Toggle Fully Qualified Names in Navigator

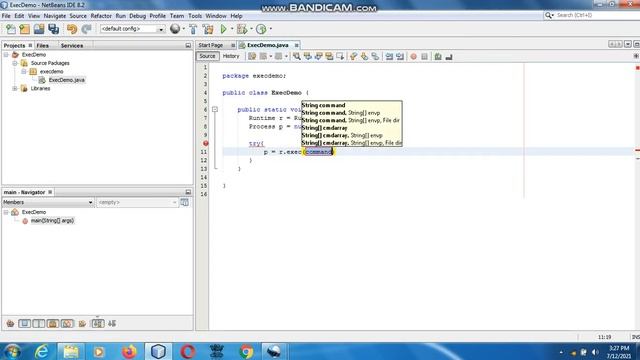(82, 324)
